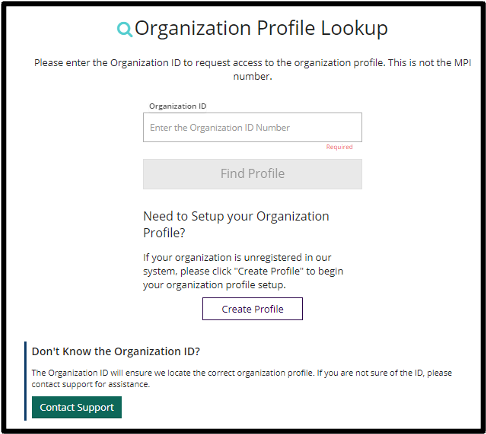Click the "Don't Know the Organization ID?" heading
The width and height of the screenshot is (486, 434).
pos(116,351)
